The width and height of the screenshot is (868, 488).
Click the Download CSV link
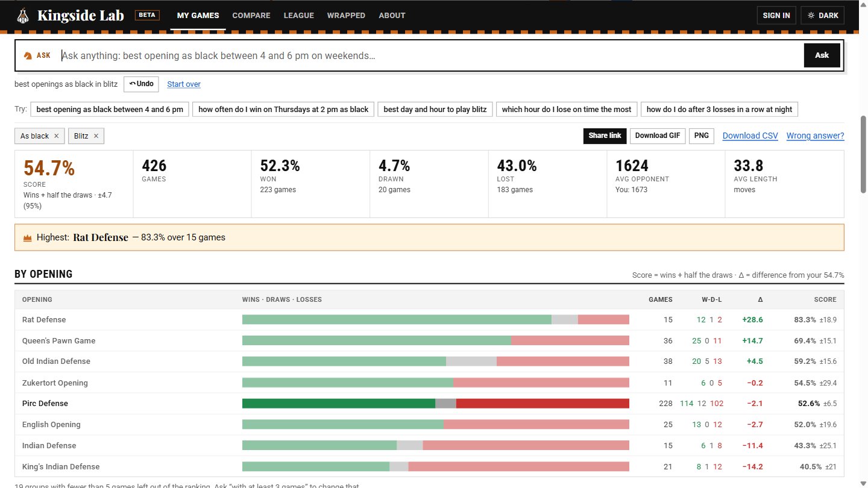click(750, 136)
